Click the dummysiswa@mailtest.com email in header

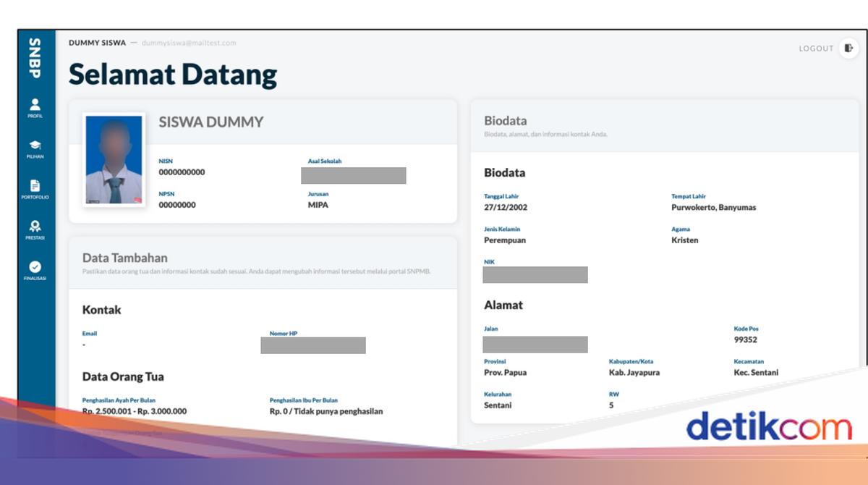tap(189, 43)
